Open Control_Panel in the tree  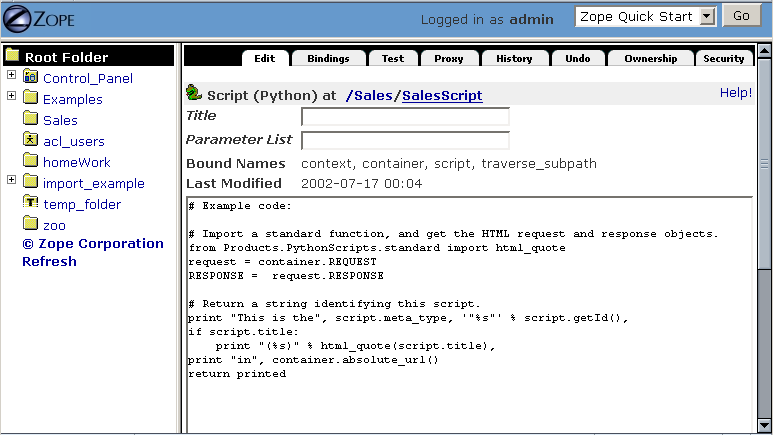click(x=88, y=78)
